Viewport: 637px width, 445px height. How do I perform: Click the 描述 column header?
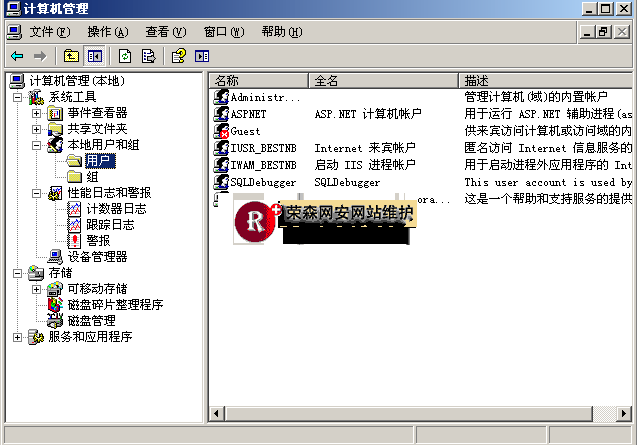pyautogui.click(x=545, y=80)
